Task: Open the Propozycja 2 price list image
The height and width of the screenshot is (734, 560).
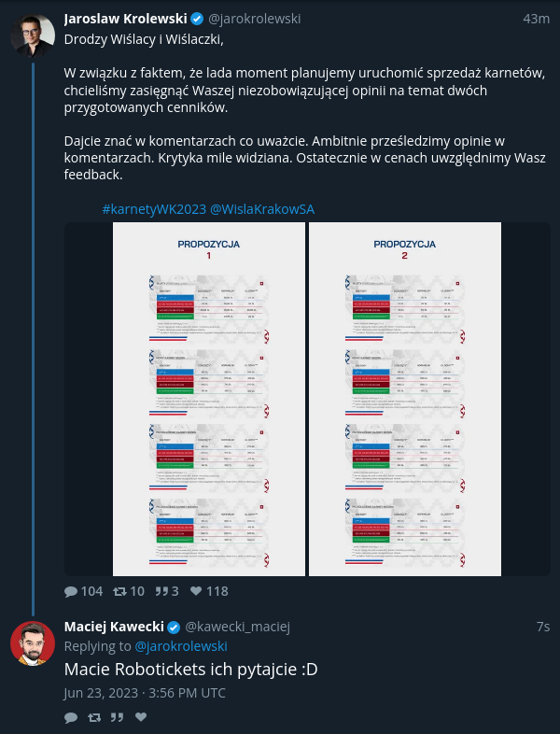Action: coord(405,400)
